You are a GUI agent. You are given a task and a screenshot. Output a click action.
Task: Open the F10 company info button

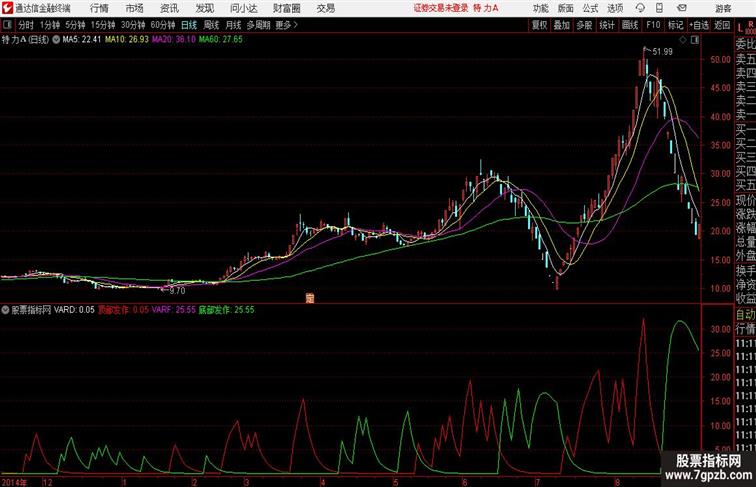pos(653,25)
